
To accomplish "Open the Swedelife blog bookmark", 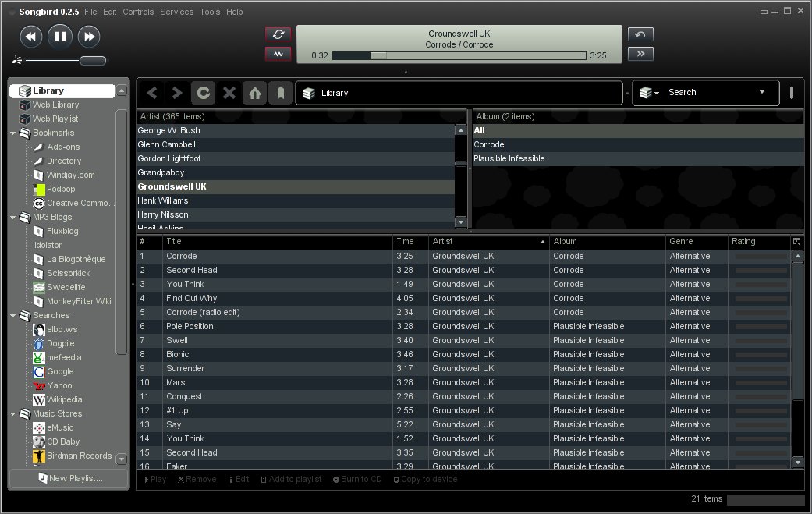I will click(66, 287).
